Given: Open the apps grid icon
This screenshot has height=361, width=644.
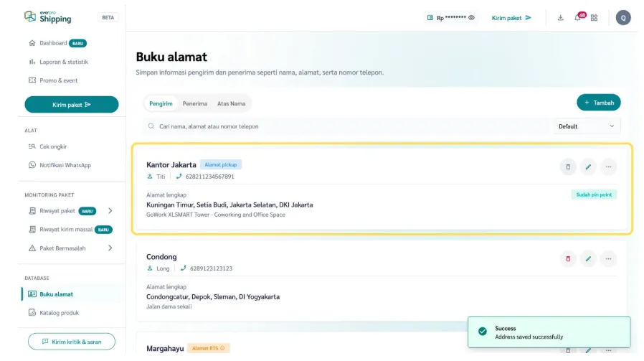Looking at the screenshot, I should coord(594,18).
